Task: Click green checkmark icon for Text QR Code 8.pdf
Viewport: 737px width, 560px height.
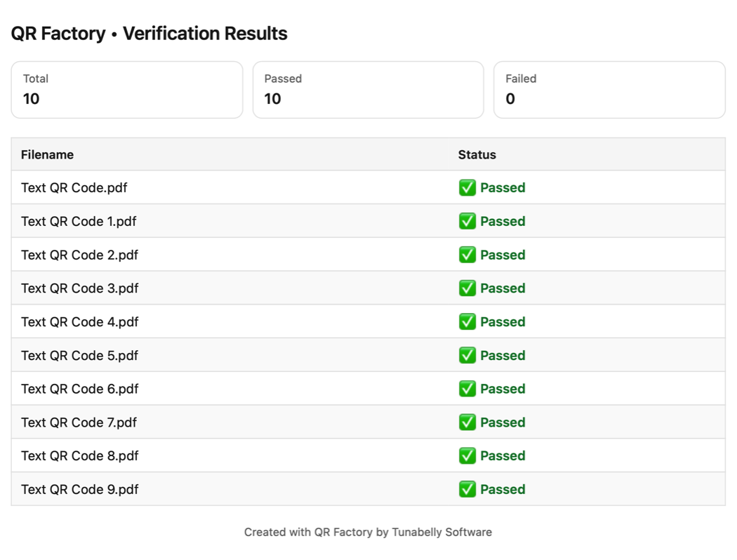Action: (x=467, y=456)
